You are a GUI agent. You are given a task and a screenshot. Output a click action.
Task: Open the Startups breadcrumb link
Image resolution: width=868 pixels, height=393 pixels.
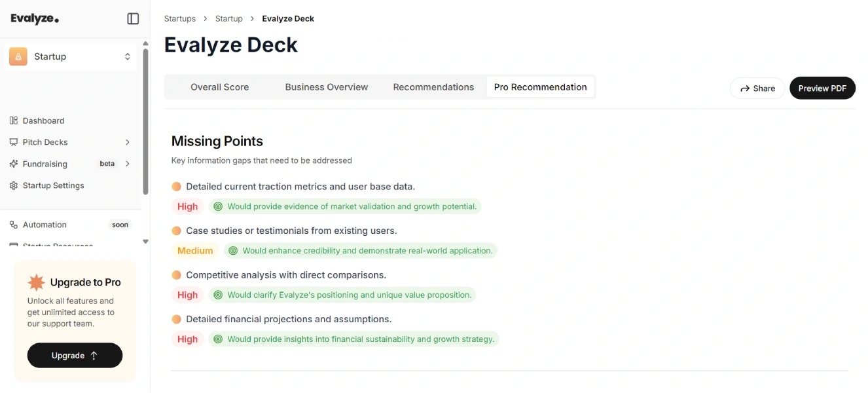tap(180, 18)
